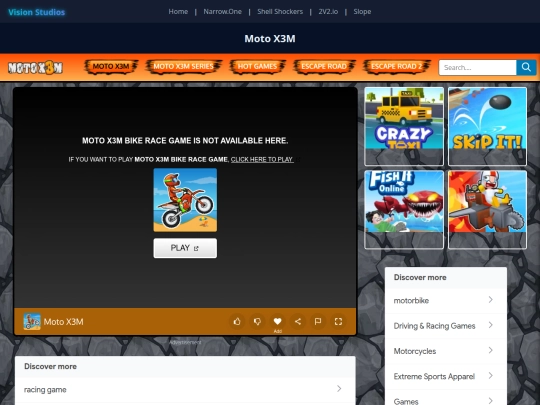This screenshot has width=540, height=405.
Task: Open the ESCAPE ROAD 2 menu tab
Action: [x=397, y=66]
